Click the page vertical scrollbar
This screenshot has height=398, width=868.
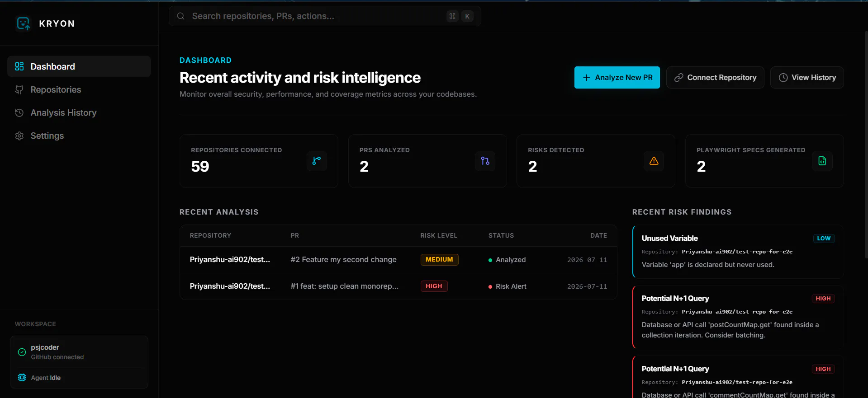(866, 145)
